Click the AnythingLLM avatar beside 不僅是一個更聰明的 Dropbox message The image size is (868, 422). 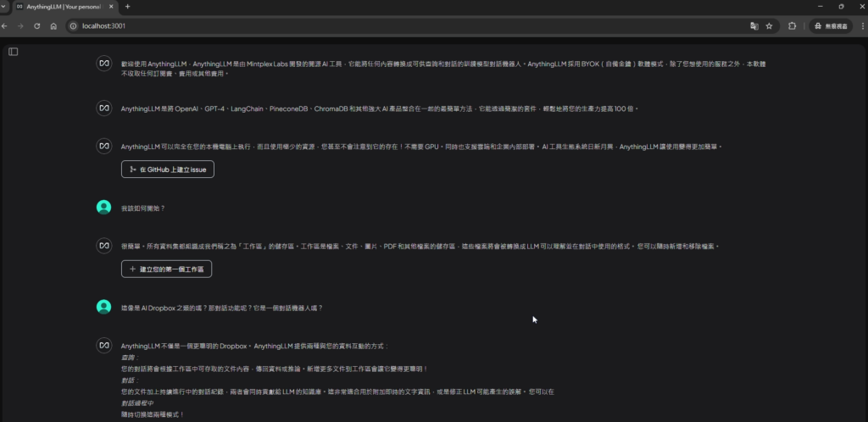[x=103, y=345]
